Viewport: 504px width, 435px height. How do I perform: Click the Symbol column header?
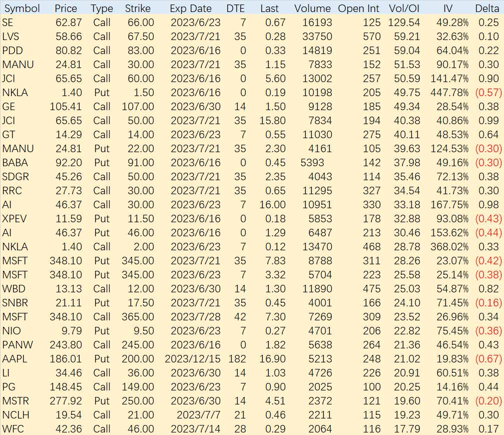(x=22, y=9)
